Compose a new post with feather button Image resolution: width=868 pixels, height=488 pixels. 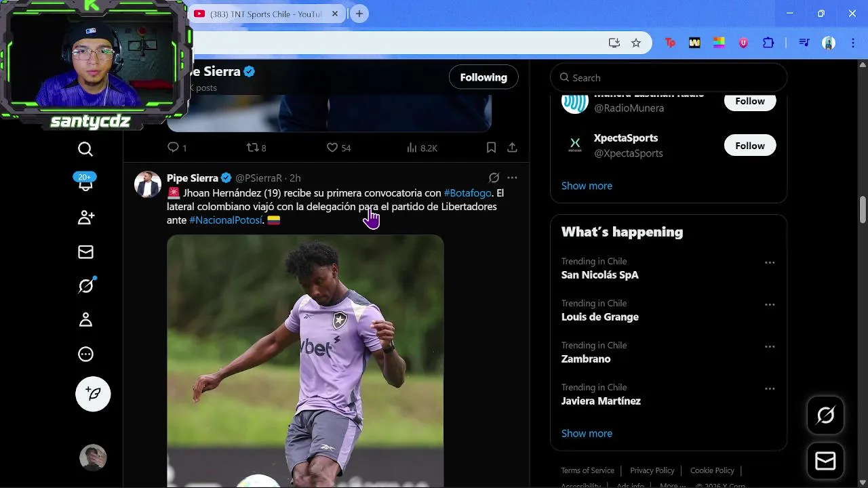pyautogui.click(x=93, y=394)
